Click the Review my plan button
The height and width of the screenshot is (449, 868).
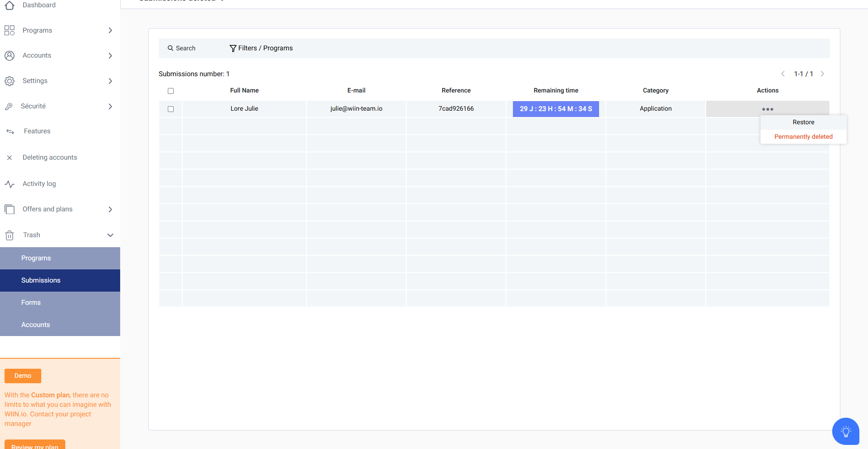35,445
